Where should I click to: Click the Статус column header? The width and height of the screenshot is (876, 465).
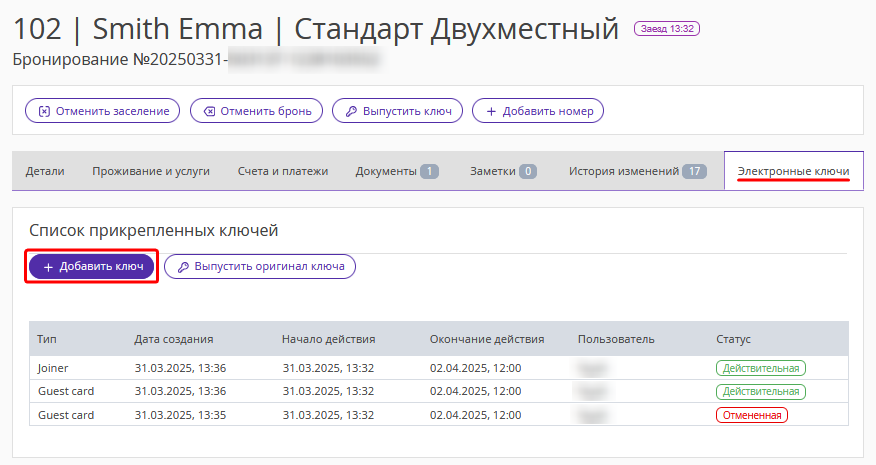733,339
